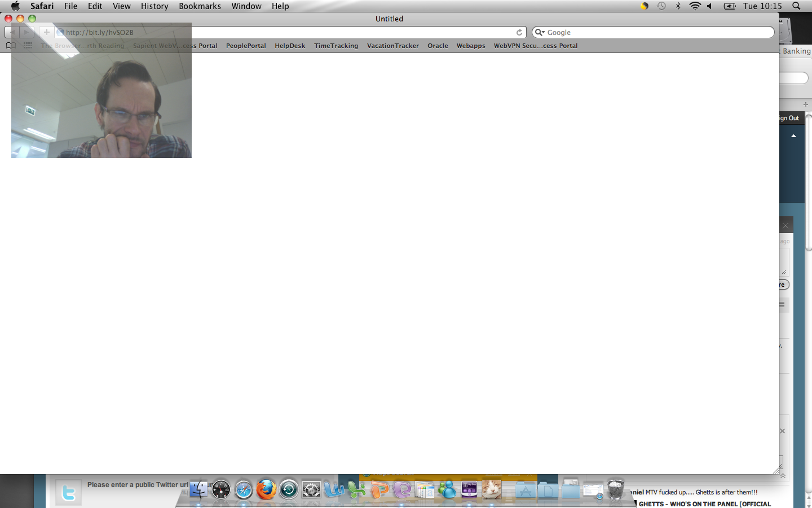The height and width of the screenshot is (508, 812).
Task: Click the reload page icon in address bar
Action: coord(519,32)
